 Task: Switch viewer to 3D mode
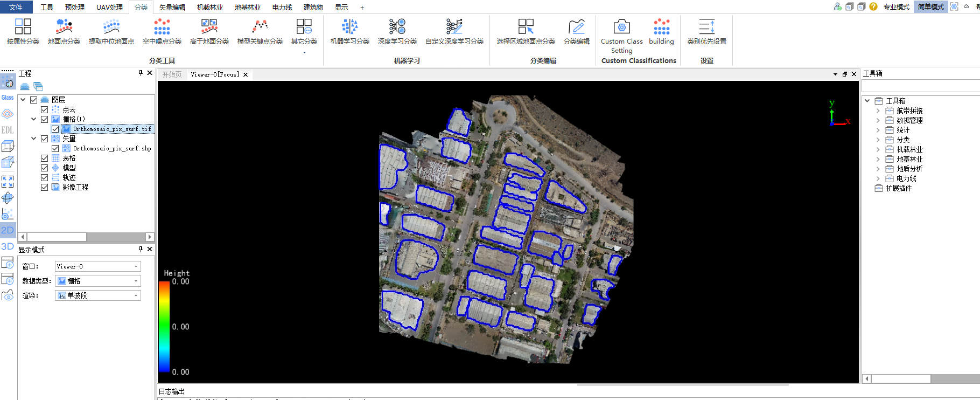tap(8, 246)
